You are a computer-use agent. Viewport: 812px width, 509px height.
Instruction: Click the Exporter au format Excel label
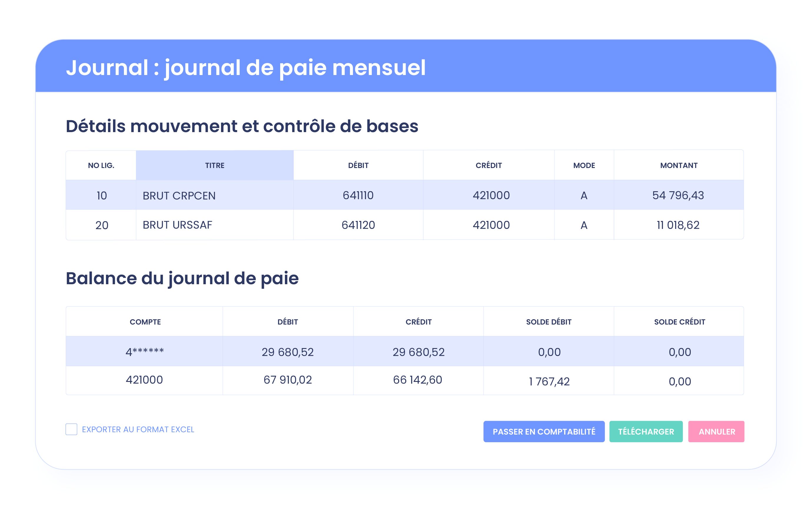[138, 430]
